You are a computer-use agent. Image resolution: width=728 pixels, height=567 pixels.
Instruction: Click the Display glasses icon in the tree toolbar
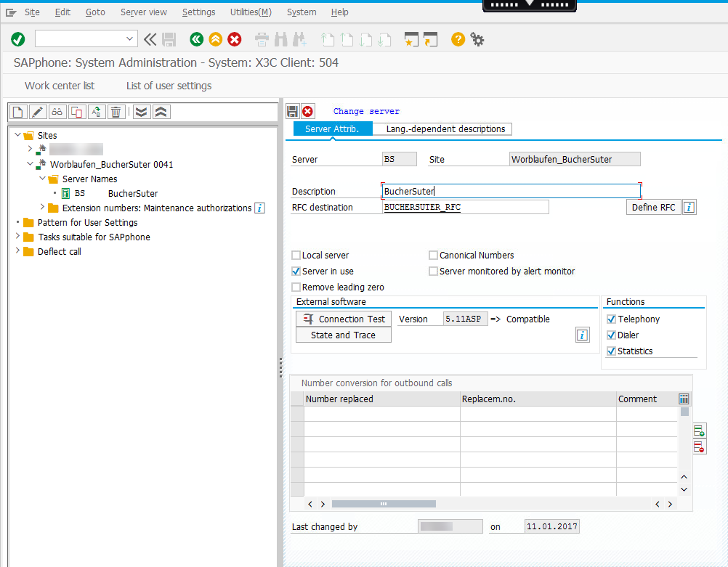click(57, 112)
